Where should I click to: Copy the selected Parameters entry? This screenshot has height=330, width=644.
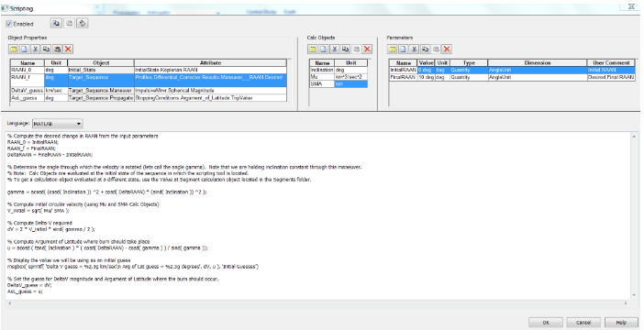425,49
